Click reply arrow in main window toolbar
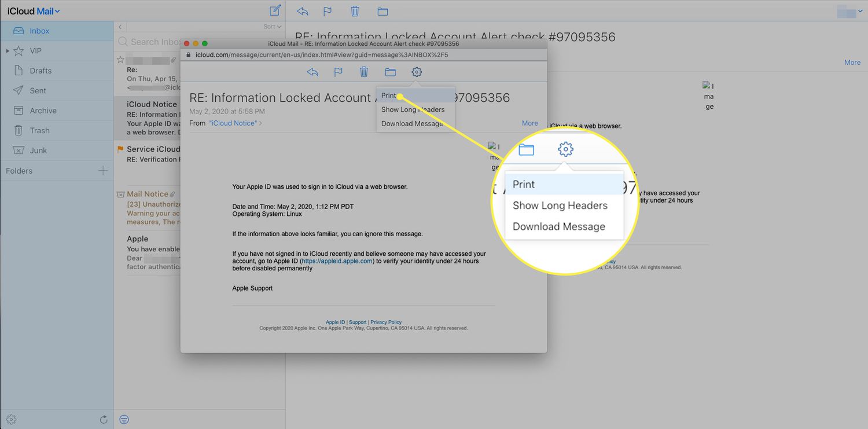The height and width of the screenshot is (429, 868). pyautogui.click(x=302, y=11)
